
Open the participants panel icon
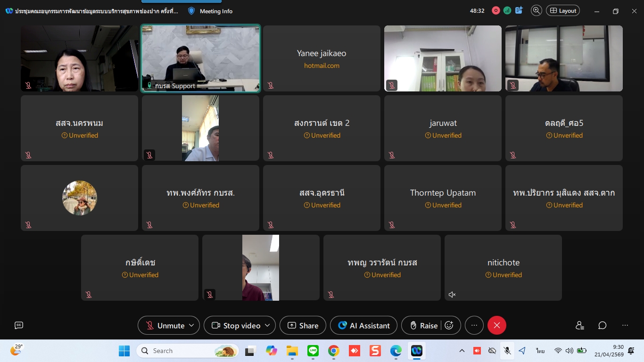point(580,325)
